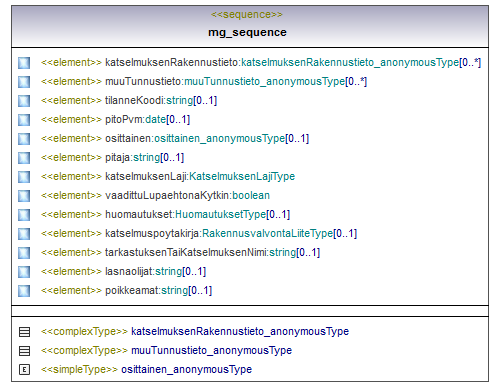Select complexType katselmuksenRakennustieto_anonymousType label

click(195, 332)
